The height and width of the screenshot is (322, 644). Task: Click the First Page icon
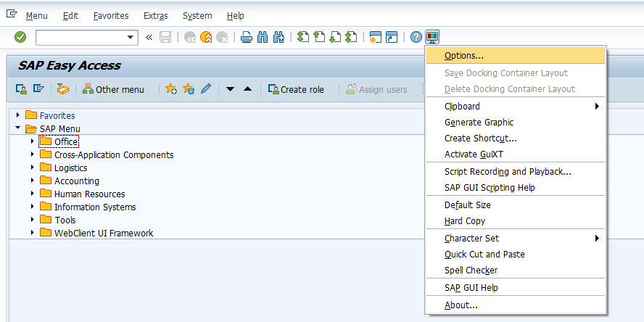coord(303,38)
